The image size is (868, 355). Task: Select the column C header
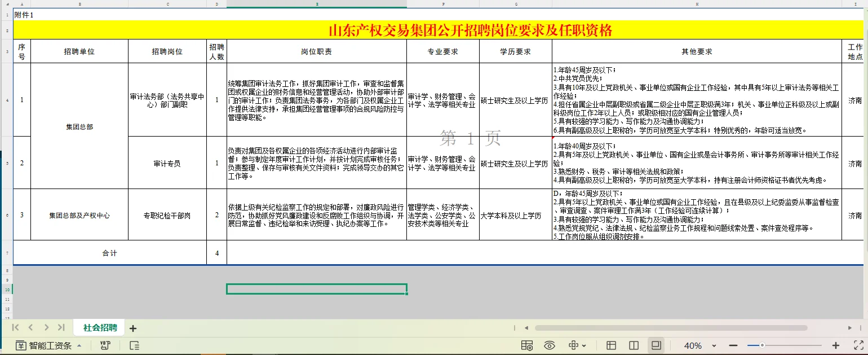(x=167, y=4)
